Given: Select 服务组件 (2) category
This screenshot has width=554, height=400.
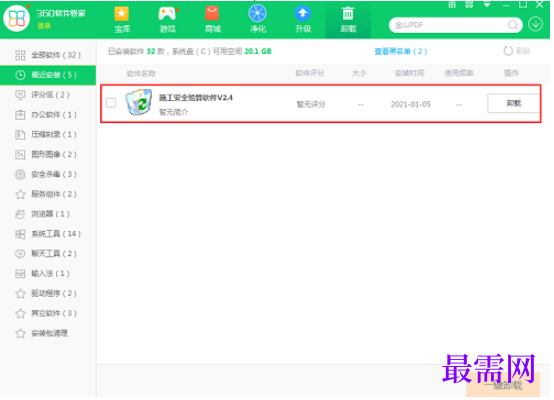Looking at the screenshot, I should coord(48,194).
